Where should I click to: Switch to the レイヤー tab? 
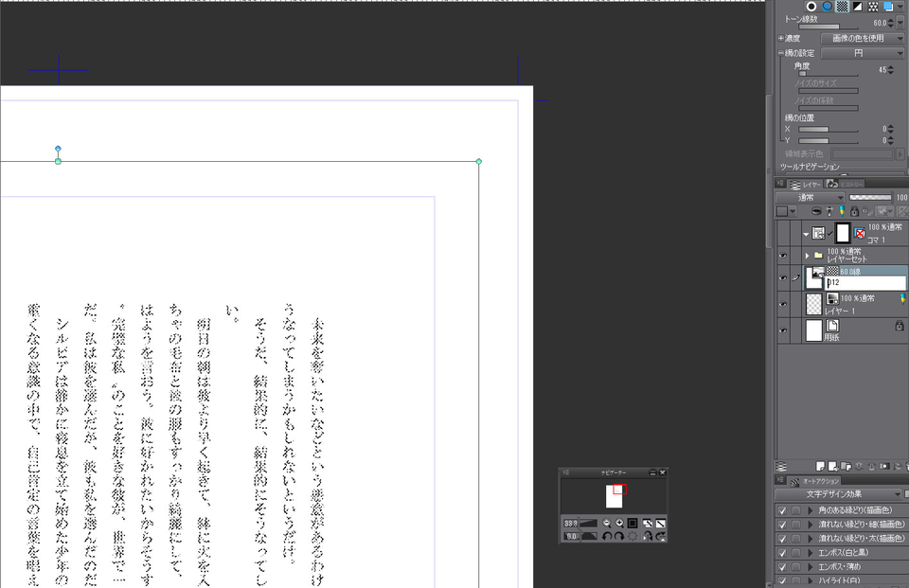point(805,185)
